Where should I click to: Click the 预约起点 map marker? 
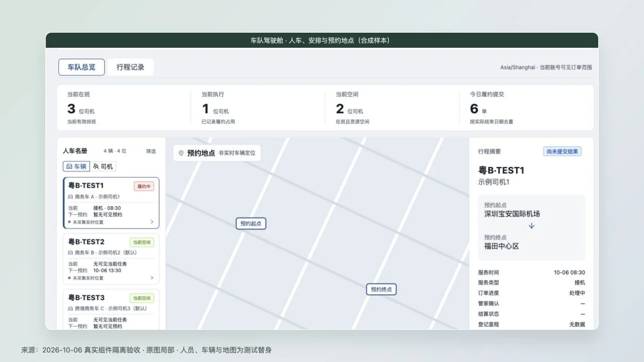(251, 224)
